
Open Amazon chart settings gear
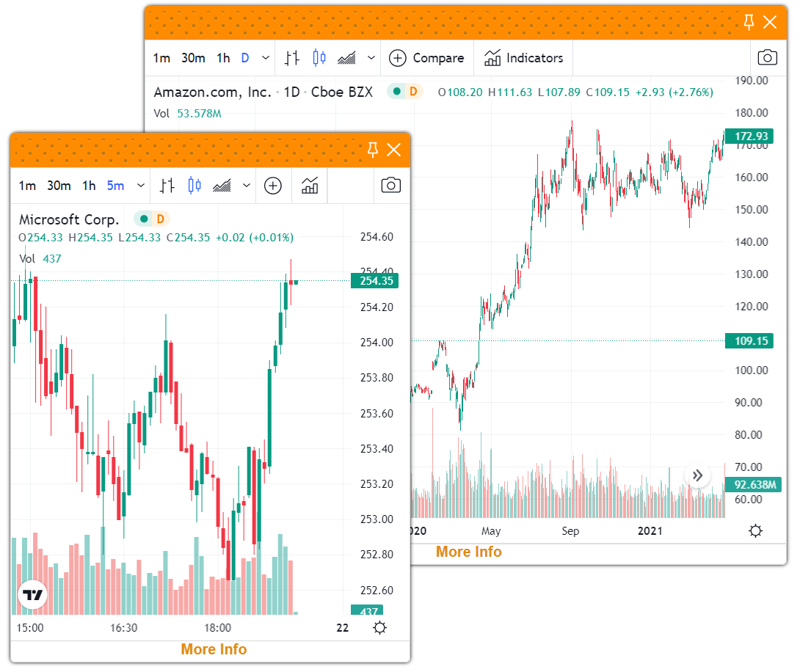point(756,530)
